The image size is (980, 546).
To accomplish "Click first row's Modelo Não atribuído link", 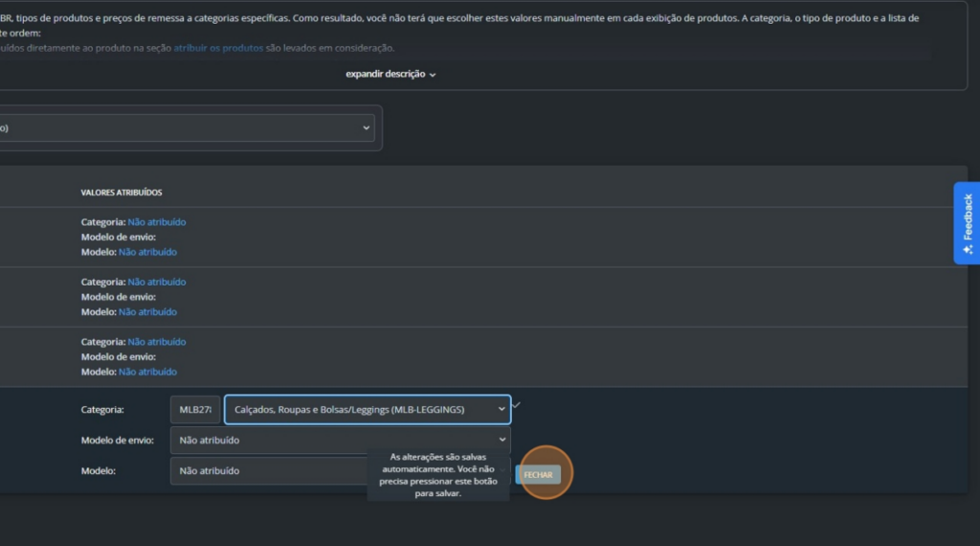I will pyautogui.click(x=147, y=252).
